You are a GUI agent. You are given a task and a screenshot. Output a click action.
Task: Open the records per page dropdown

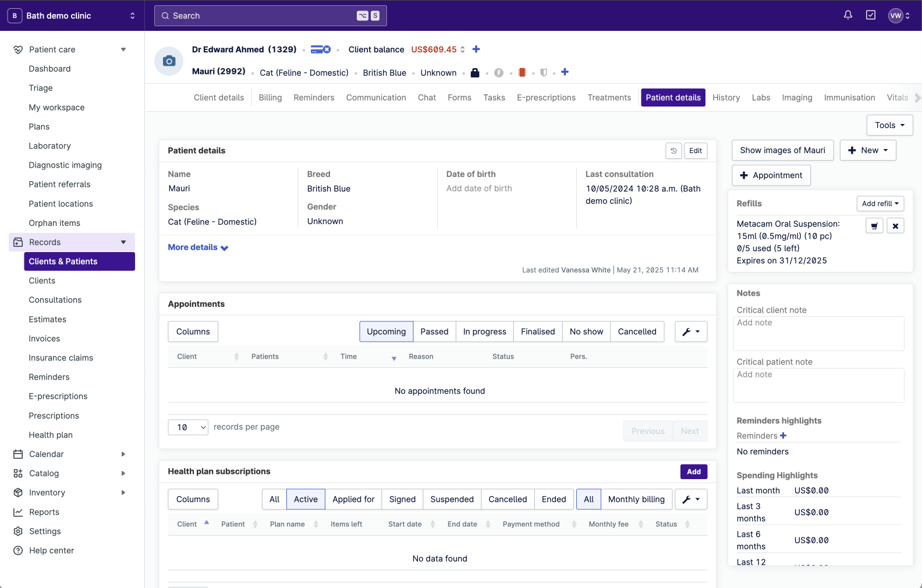coord(188,427)
